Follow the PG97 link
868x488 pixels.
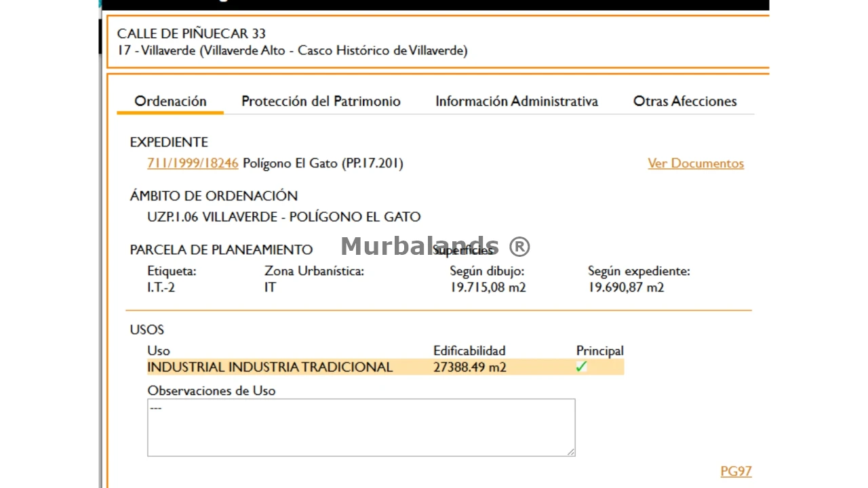coord(735,471)
